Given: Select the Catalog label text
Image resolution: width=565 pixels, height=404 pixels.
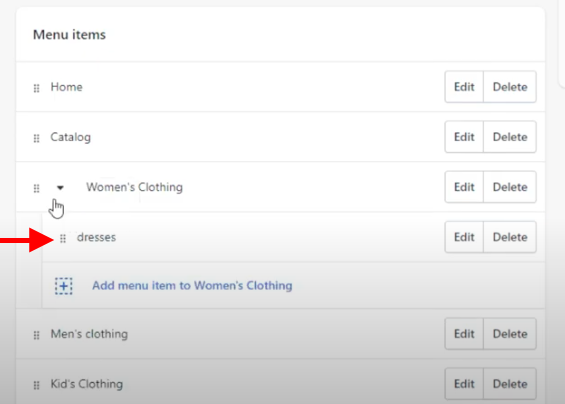Looking at the screenshot, I should click(x=71, y=137).
